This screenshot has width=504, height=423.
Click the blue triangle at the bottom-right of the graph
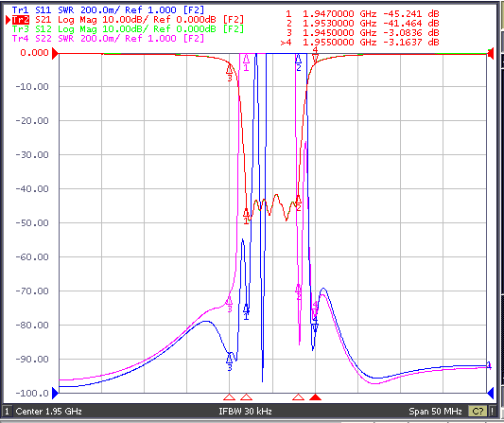tap(491, 393)
